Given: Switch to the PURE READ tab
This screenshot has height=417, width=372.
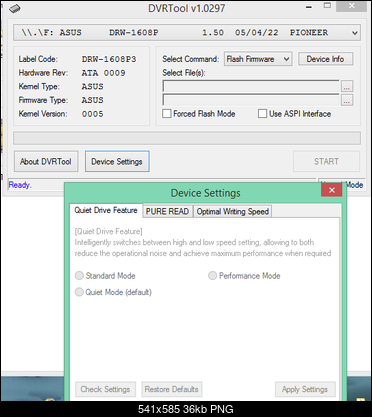Looking at the screenshot, I should pos(168,211).
